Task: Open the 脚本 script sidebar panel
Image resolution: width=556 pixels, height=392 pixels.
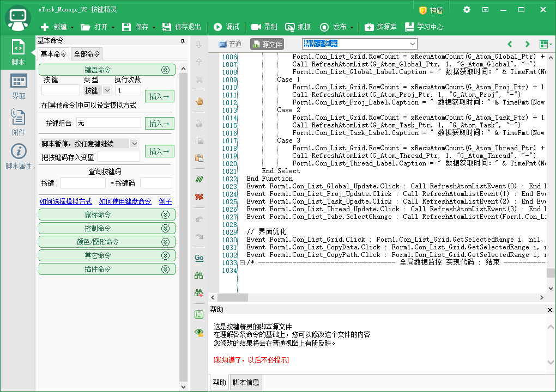Action: [18, 52]
